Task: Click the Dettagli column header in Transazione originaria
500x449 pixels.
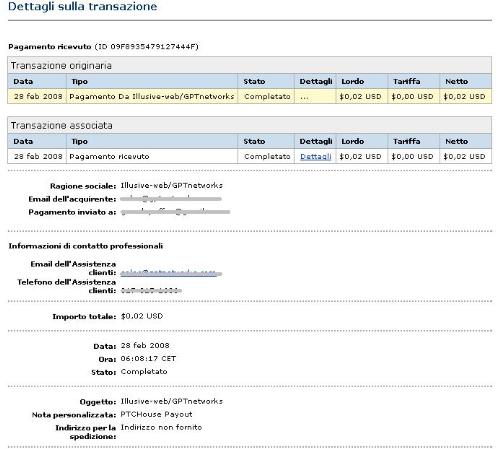Action: pyautogui.click(x=316, y=81)
